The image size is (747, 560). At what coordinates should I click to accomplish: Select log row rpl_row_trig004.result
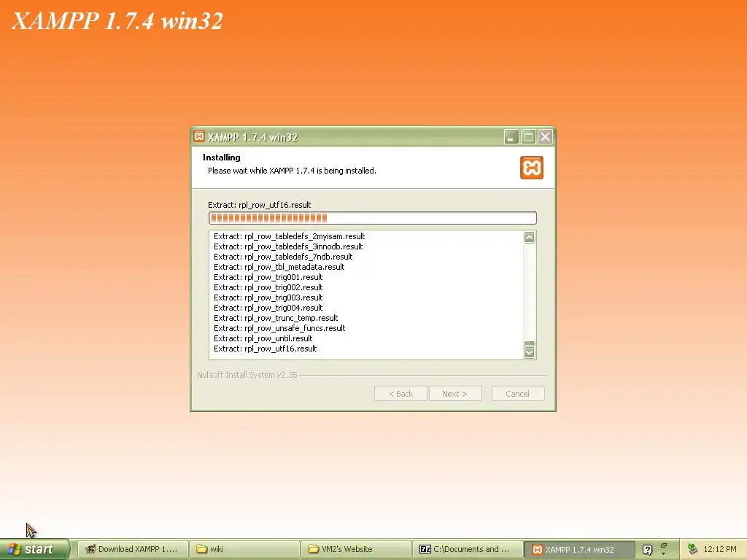[268, 308]
